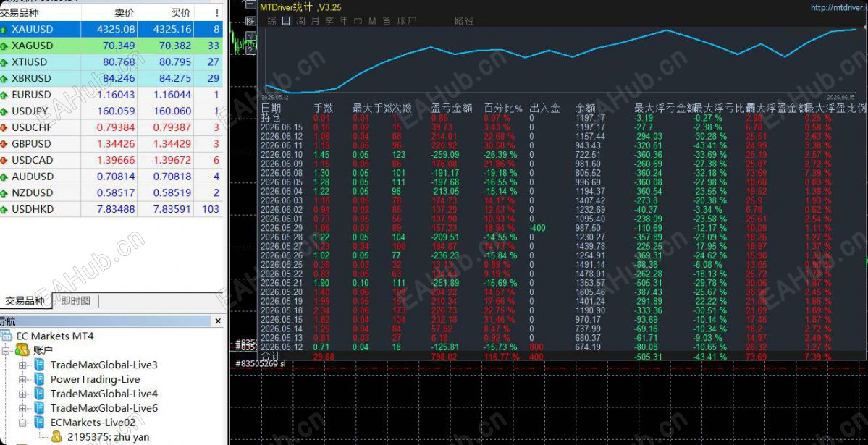The image size is (868, 445).
Task: Click the 移 move button beside MTDriver panel
Action: pyautogui.click(x=250, y=21)
